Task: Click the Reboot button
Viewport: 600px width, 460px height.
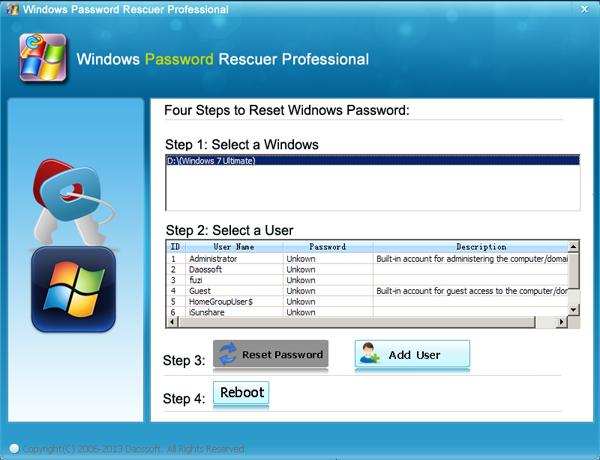Action: (x=241, y=393)
